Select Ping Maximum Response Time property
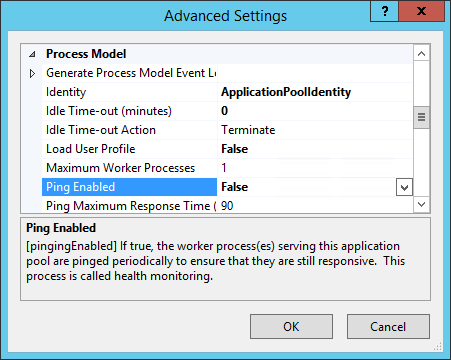451x360 pixels. [x=129, y=206]
